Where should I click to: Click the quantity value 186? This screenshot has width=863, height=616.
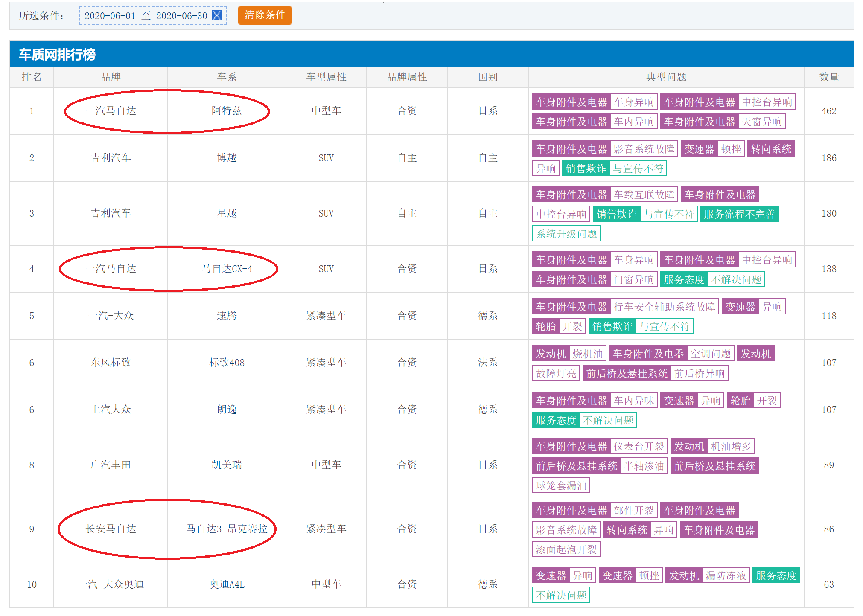829,158
